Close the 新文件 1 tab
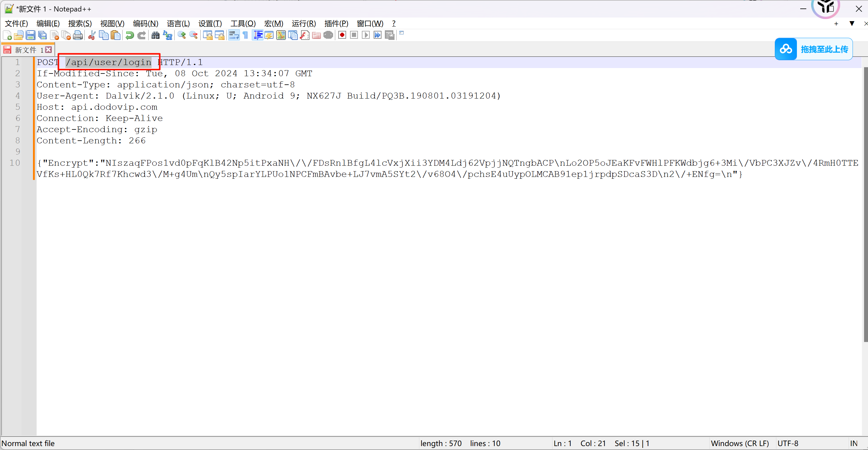This screenshot has width=868, height=450. [49, 50]
